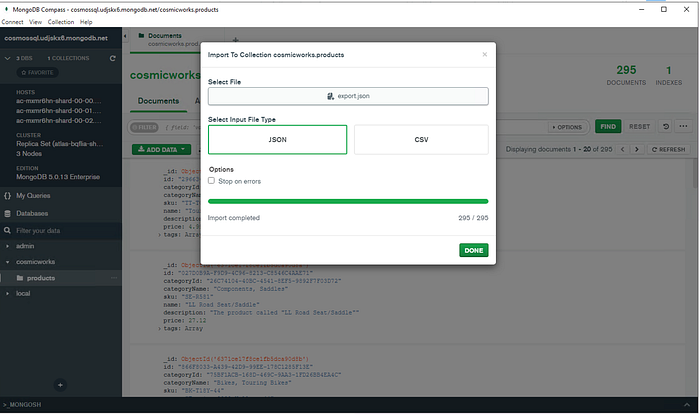The height and width of the screenshot is (415, 700).
Task: Click the create database plus icon
Action: pos(60,385)
